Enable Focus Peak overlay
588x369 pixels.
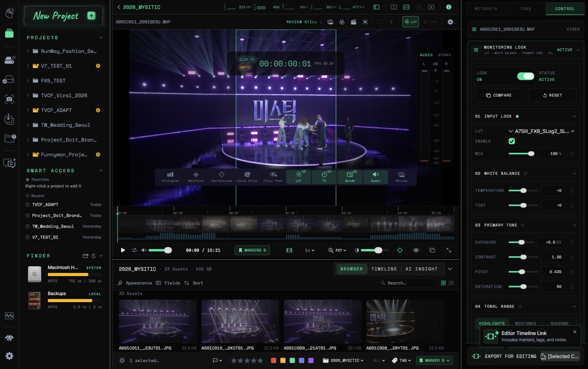[273, 177]
